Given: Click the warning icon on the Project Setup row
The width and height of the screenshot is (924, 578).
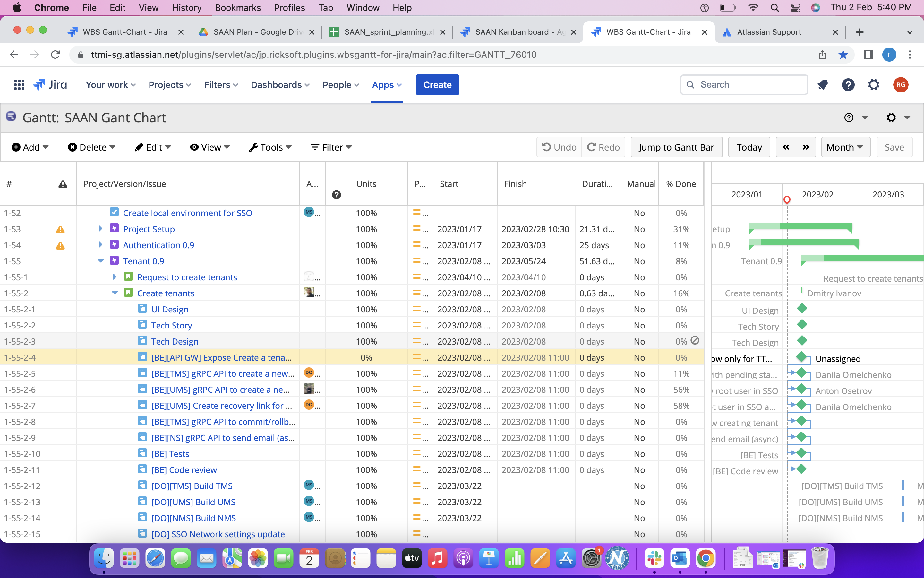Looking at the screenshot, I should pyautogui.click(x=60, y=229).
